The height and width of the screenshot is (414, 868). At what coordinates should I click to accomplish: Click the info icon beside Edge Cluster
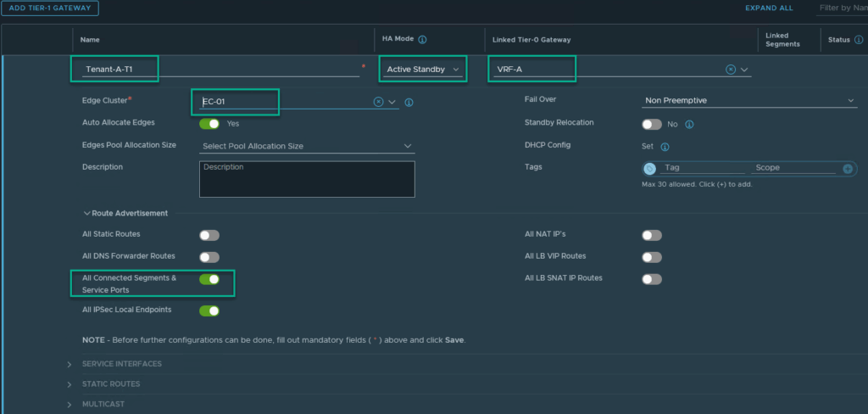coord(409,103)
